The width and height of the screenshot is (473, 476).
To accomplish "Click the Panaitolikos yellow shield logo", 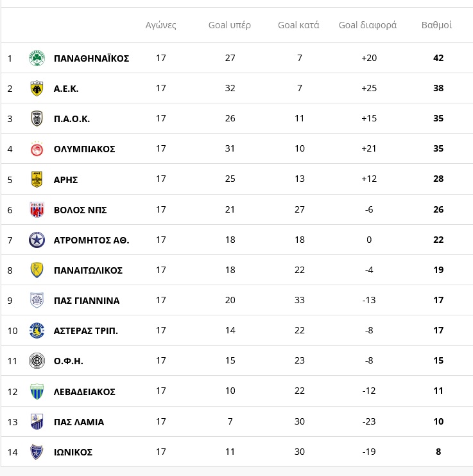I will pos(37,270).
